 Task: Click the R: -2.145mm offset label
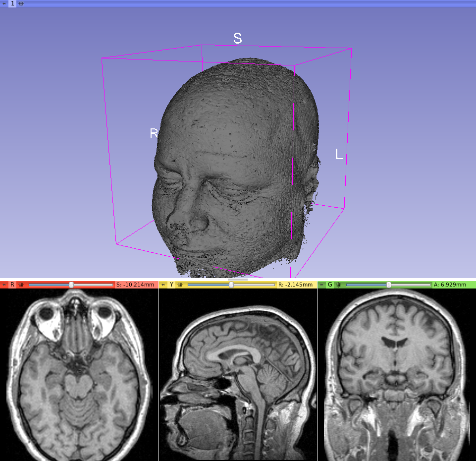(x=297, y=285)
